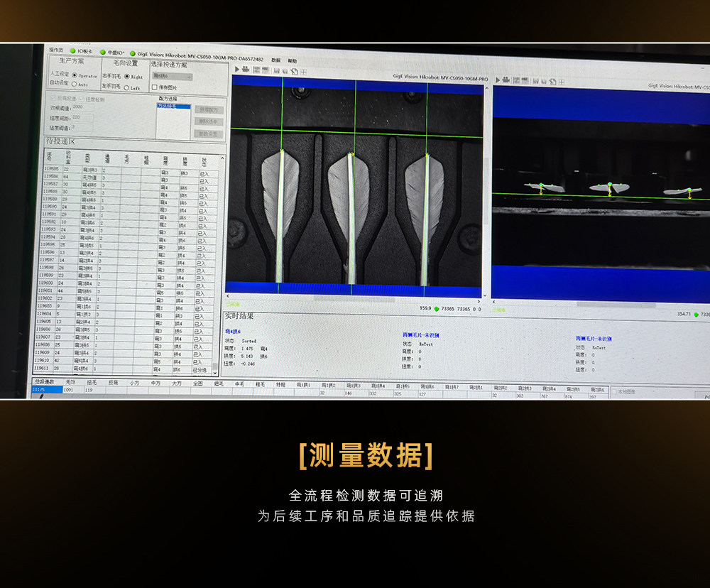Click the page icon in left camera toolbar
Viewport: 710px width, 588px height.
click(294, 72)
